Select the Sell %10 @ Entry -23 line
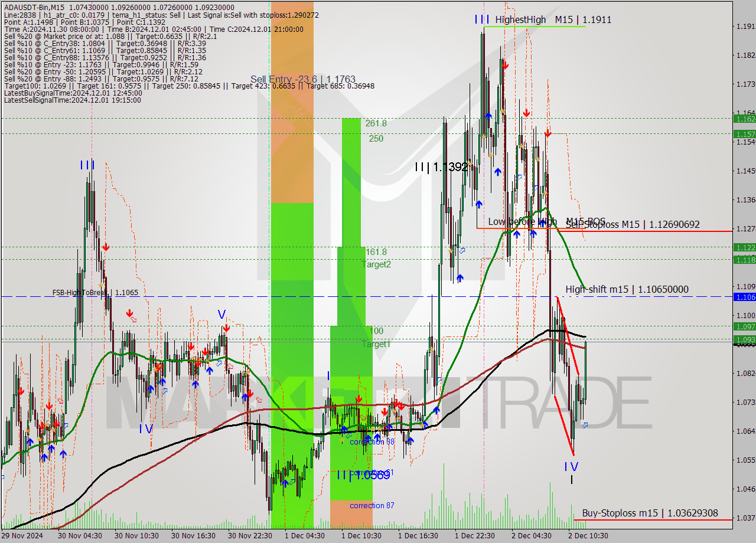The height and width of the screenshot is (543, 756). pyautogui.click(x=100, y=64)
